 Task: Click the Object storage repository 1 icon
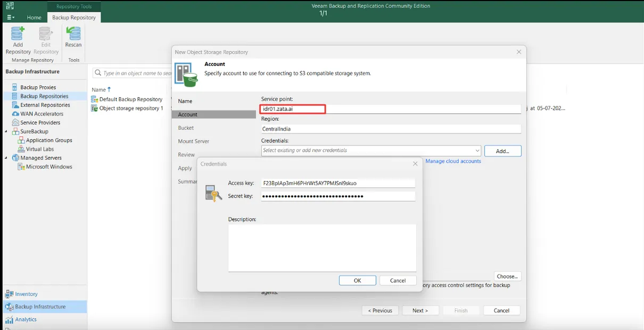95,108
